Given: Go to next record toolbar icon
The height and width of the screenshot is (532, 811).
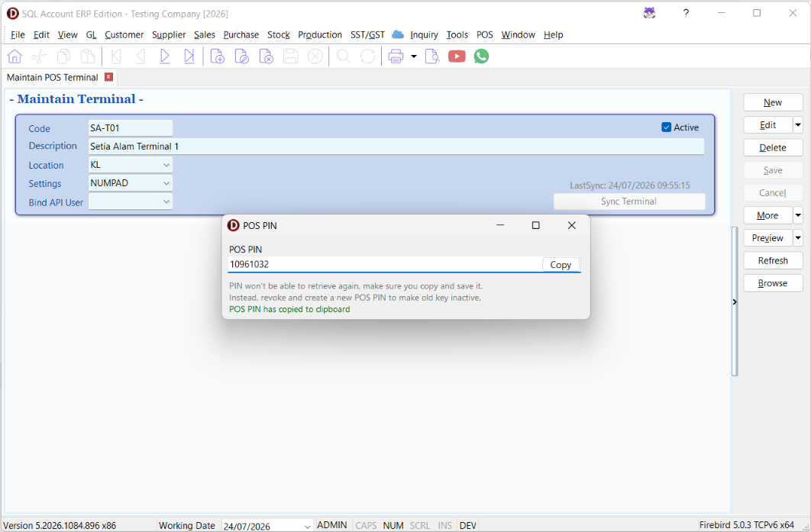Looking at the screenshot, I should coord(164,56).
